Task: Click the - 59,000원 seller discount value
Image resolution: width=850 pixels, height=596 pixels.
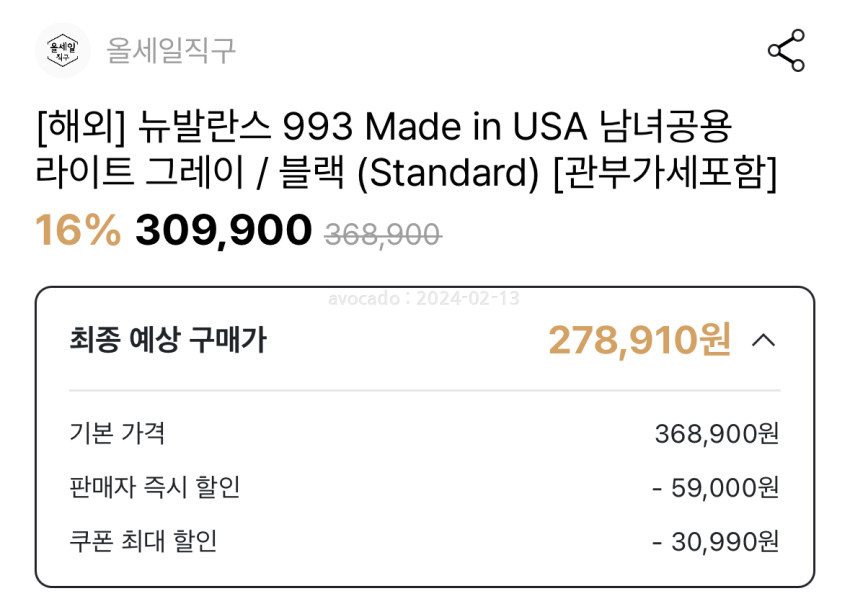Action: point(715,488)
